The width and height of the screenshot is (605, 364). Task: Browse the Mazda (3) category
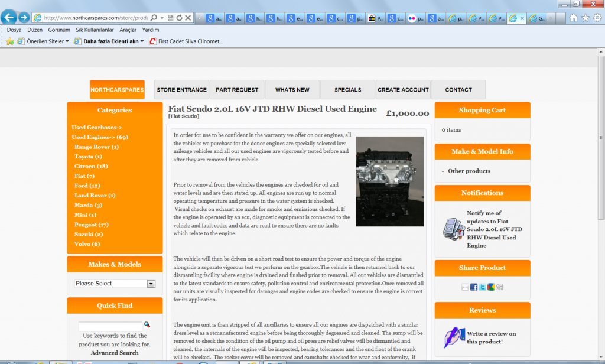pos(89,205)
